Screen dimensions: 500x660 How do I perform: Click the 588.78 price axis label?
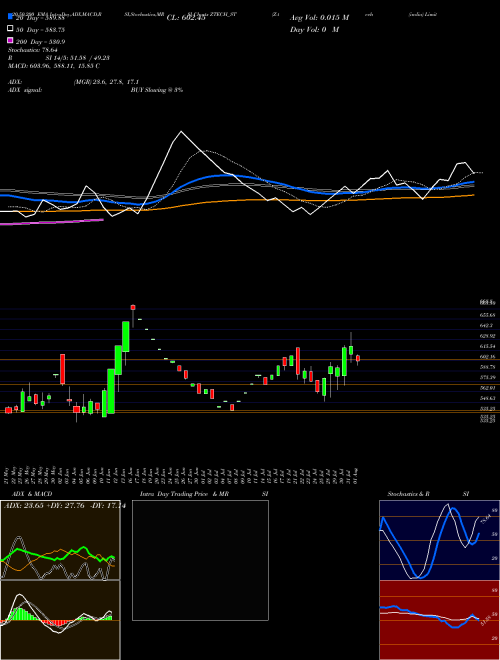[x=487, y=367]
